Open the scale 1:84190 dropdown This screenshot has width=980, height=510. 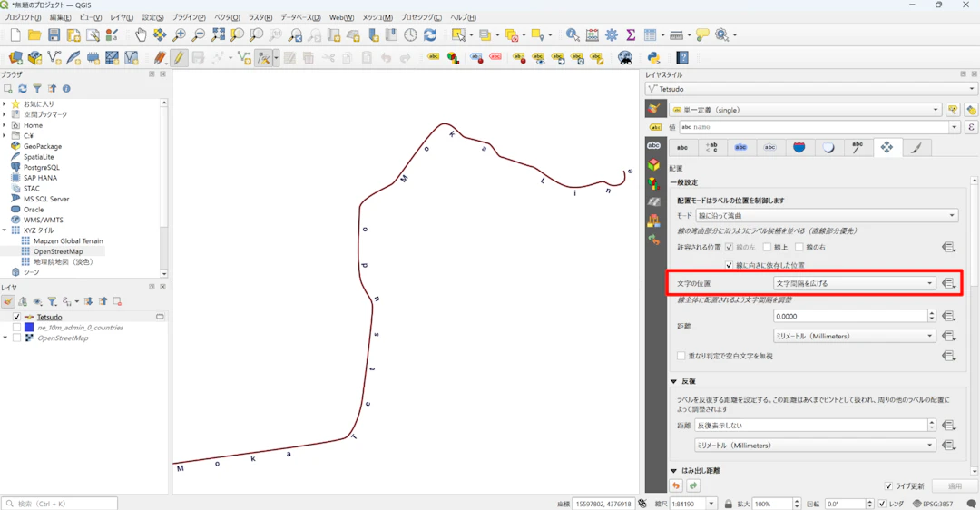pos(710,504)
